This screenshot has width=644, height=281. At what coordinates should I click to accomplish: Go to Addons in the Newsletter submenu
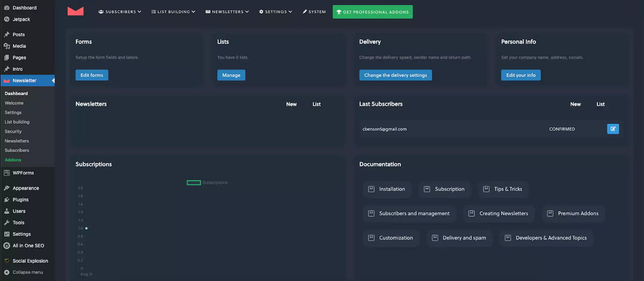13,160
